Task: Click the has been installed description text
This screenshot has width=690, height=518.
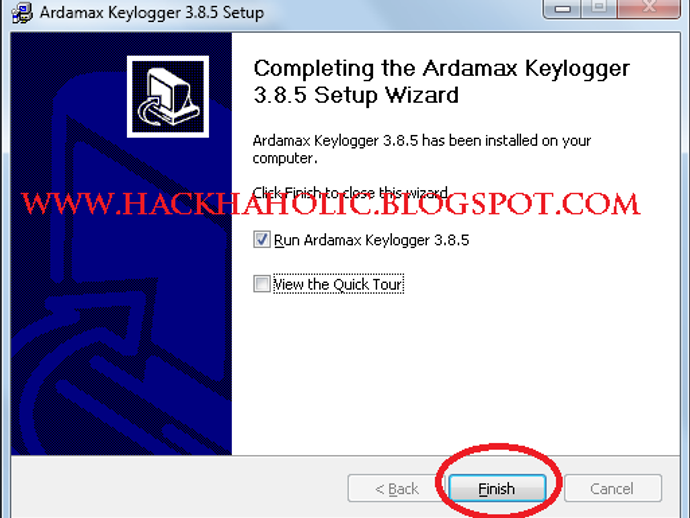Action: click(x=422, y=149)
